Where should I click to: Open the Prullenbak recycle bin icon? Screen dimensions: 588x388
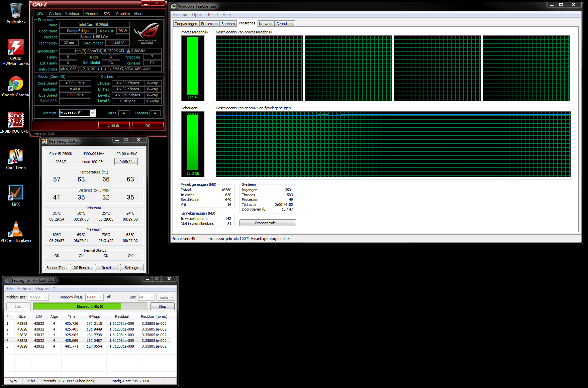click(16, 13)
